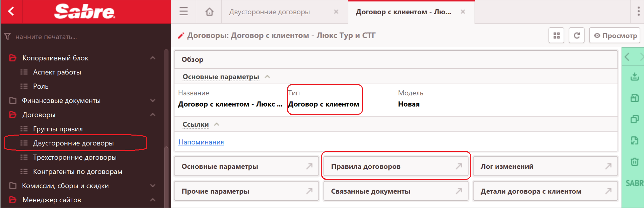Click the Просмотр button
Image resolution: width=644 pixels, height=210 pixels.
coord(615,36)
